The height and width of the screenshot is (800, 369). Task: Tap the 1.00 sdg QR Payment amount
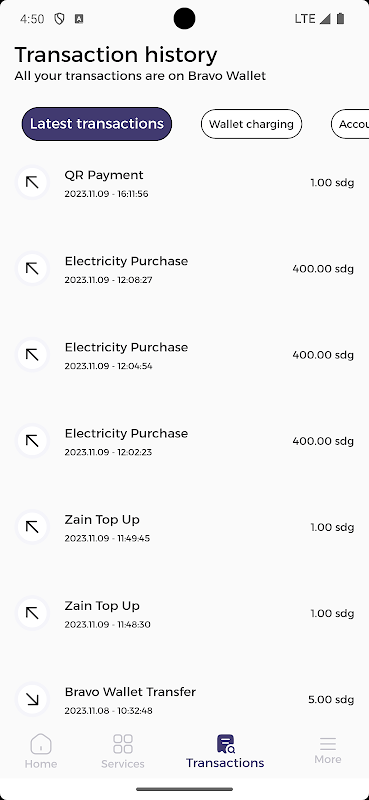click(x=332, y=183)
